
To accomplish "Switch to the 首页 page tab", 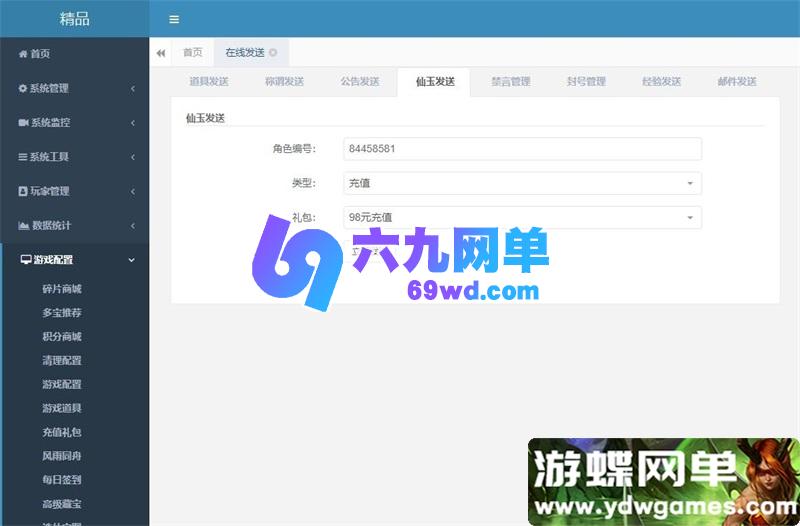I will click(x=193, y=53).
